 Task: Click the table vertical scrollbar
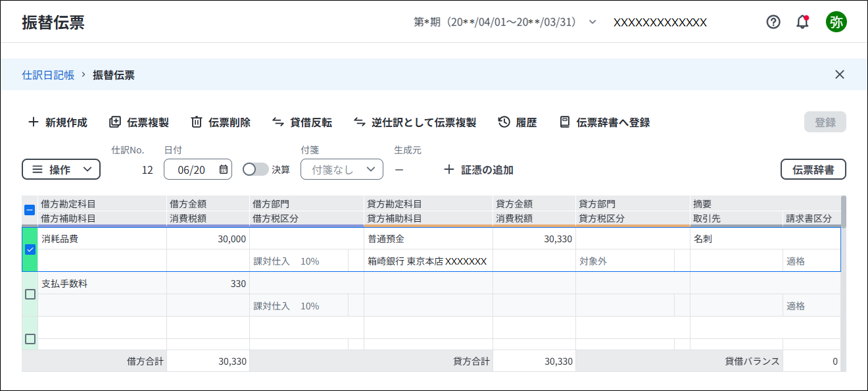844,212
